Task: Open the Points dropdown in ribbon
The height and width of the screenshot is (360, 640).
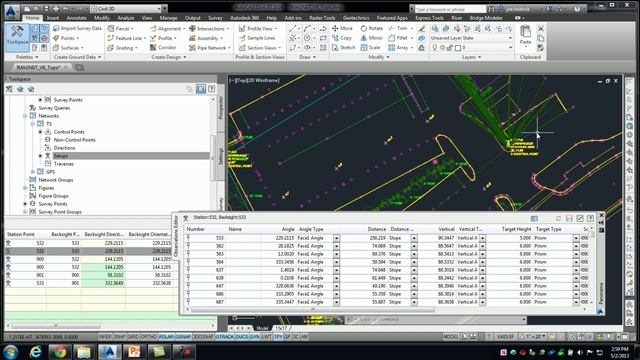Action: coord(66,38)
